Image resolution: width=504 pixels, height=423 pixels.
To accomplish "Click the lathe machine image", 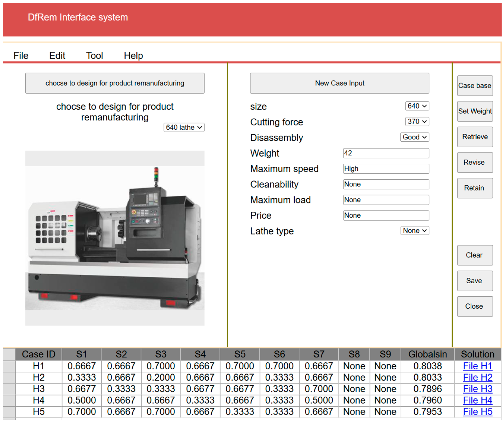I will pyautogui.click(x=115, y=238).
